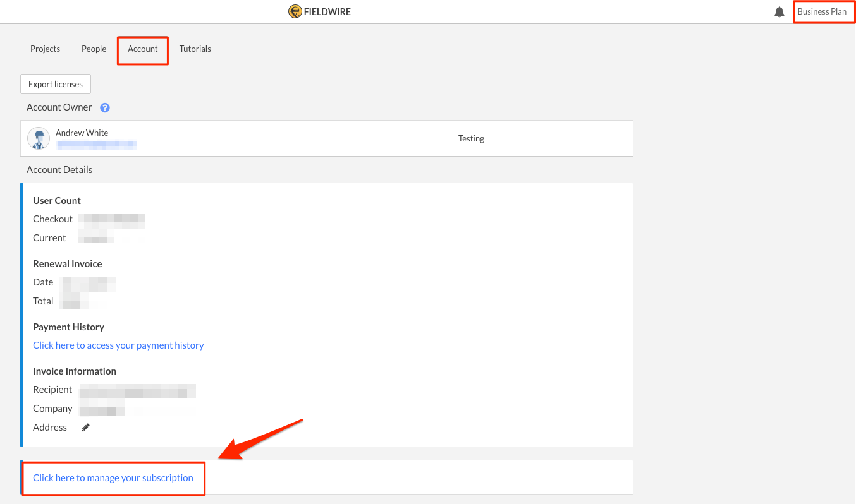This screenshot has width=856, height=504.
Task: Click the Andrew White name
Action: click(x=82, y=133)
